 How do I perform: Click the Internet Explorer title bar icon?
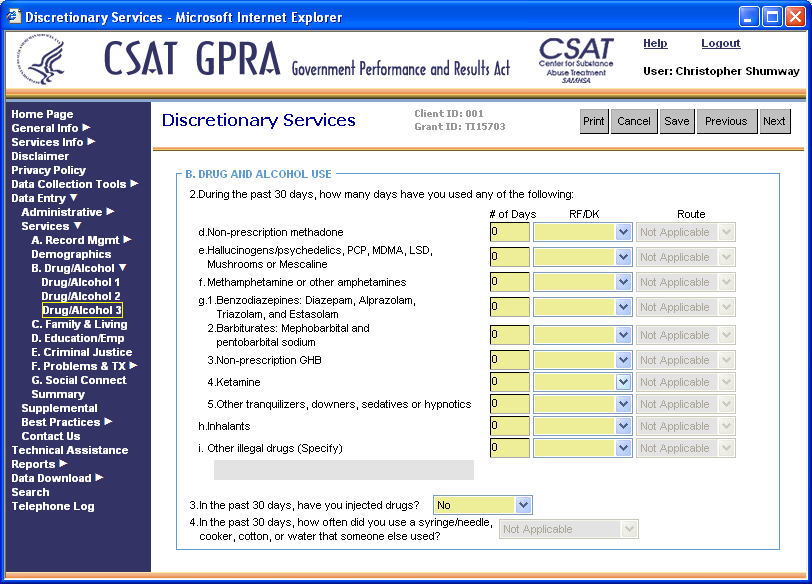13,17
